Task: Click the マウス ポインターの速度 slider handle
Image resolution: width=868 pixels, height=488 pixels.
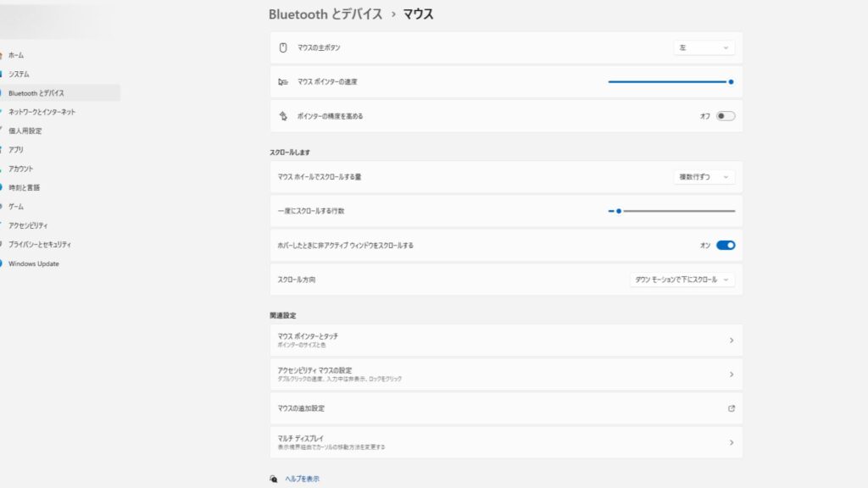Action: pyautogui.click(x=731, y=82)
